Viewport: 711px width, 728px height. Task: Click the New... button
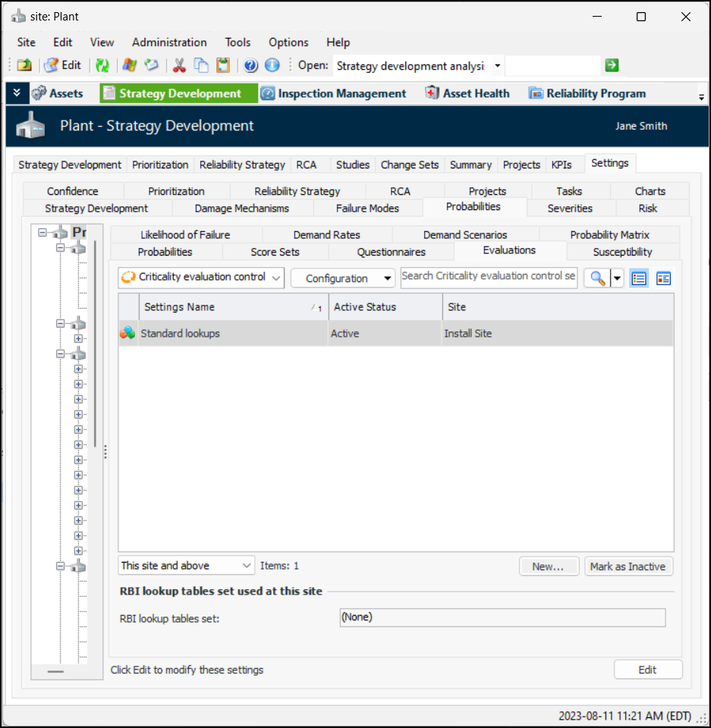pos(549,566)
